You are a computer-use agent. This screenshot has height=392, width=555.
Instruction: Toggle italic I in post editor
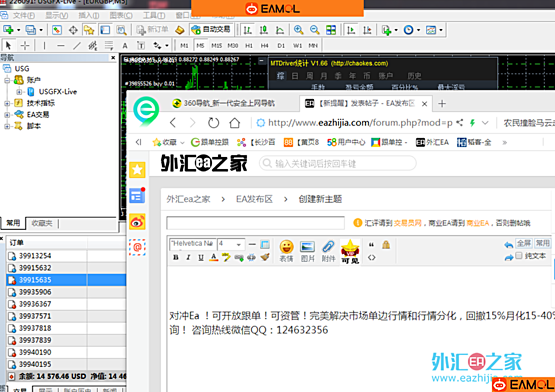click(x=188, y=258)
